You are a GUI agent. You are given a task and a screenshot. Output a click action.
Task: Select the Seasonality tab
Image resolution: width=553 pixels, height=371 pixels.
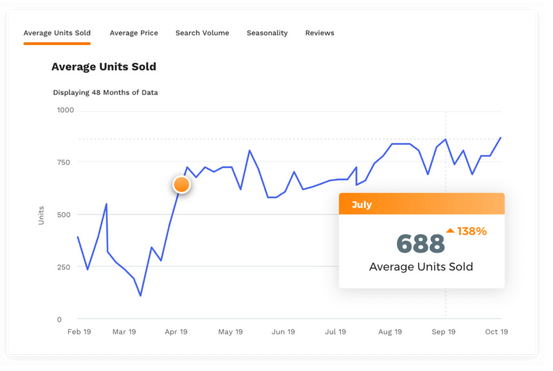tap(267, 33)
